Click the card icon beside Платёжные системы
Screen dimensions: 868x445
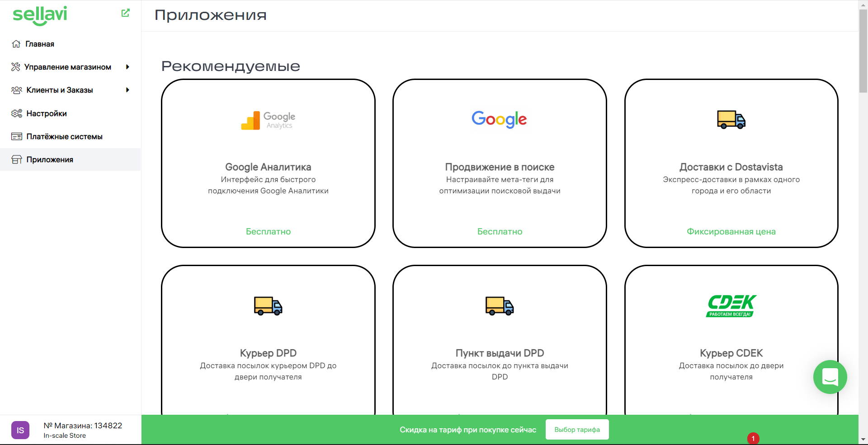click(x=17, y=136)
